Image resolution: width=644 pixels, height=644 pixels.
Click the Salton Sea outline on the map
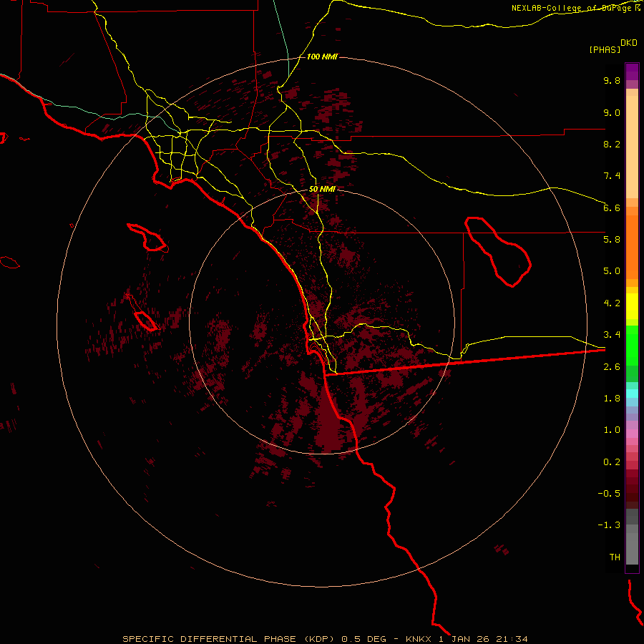point(498,251)
